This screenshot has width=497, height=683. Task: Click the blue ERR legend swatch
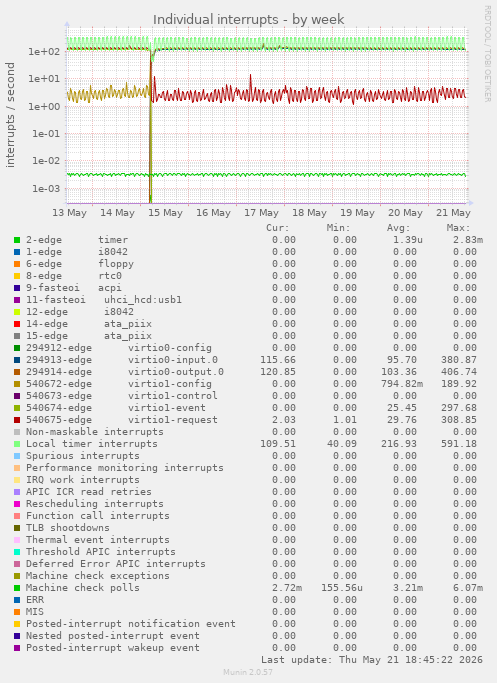point(17,600)
